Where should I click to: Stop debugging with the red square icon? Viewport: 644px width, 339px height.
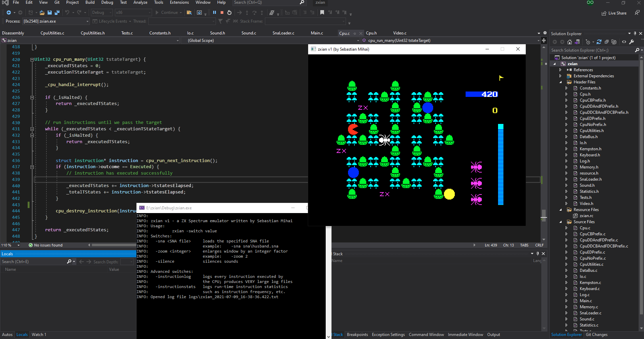222,12
